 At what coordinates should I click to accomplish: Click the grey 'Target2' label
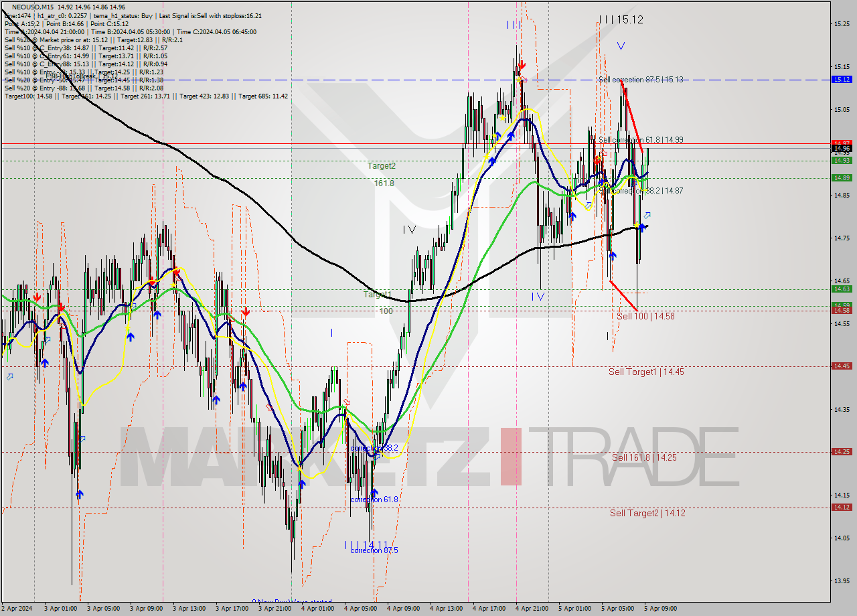point(381,165)
